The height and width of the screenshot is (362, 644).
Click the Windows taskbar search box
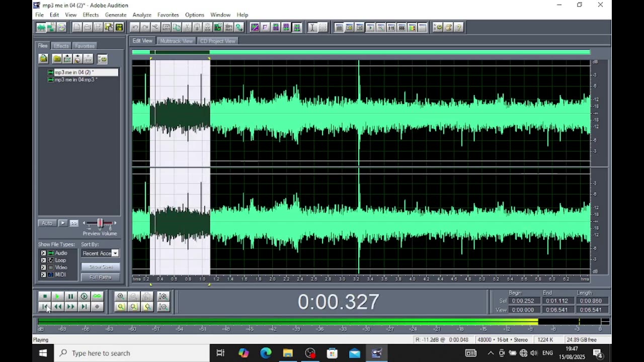[x=132, y=353]
